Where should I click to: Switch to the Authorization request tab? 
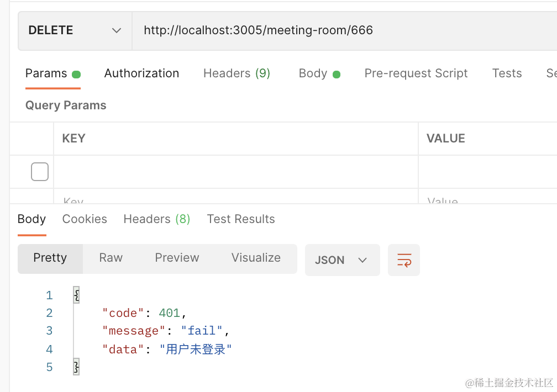tap(141, 73)
